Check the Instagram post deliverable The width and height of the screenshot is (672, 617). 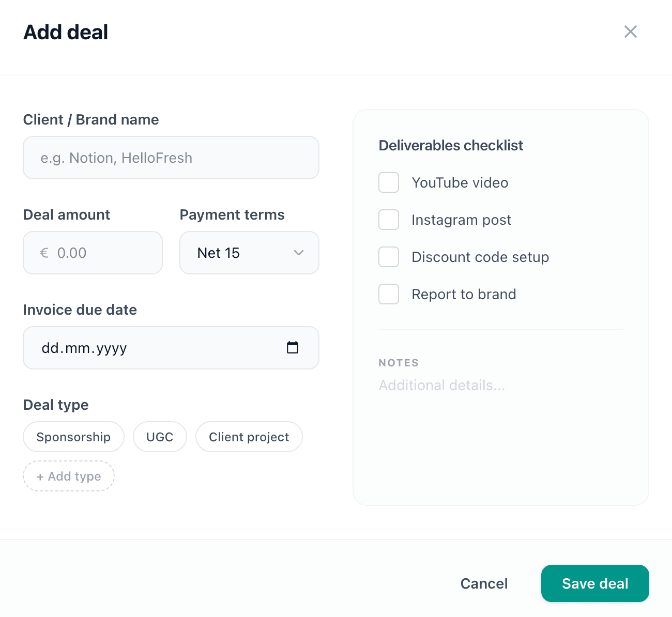(388, 220)
